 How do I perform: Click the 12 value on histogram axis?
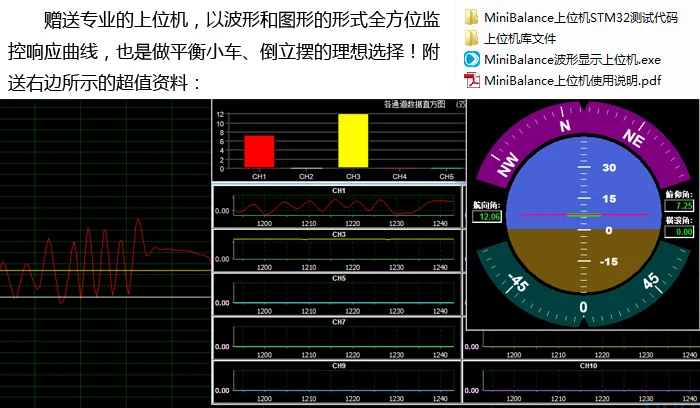[220, 114]
